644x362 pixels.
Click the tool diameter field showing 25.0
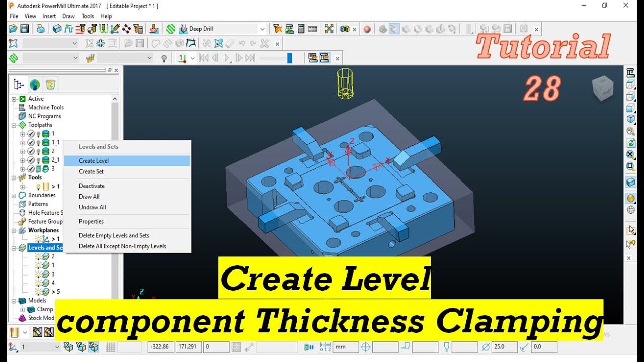point(505,347)
